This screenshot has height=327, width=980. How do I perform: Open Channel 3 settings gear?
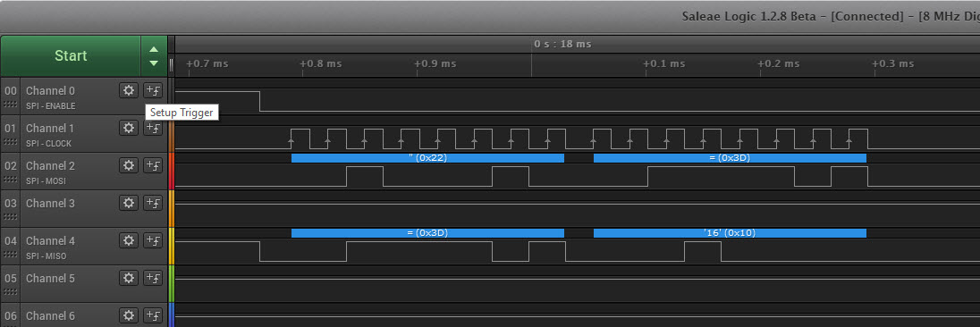coord(129,203)
